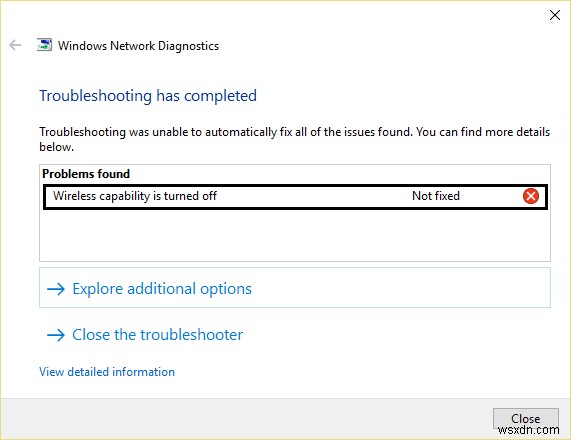
Task: Click the Close button at bottom
Action: click(x=525, y=419)
